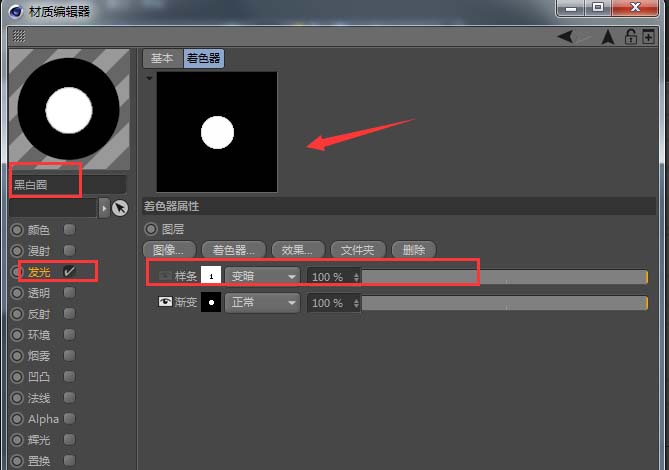The width and height of the screenshot is (669, 470).
Task: Click the up arrow navigation icon
Action: [608, 37]
